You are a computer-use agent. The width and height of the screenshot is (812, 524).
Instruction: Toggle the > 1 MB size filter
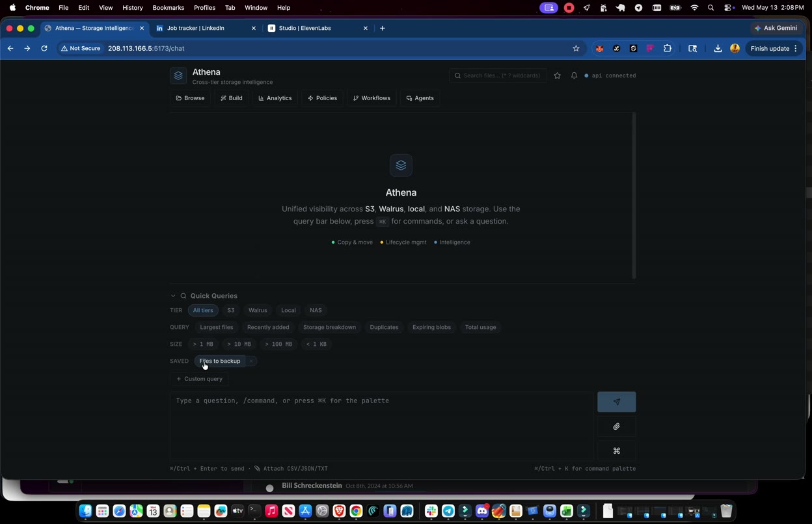point(203,345)
